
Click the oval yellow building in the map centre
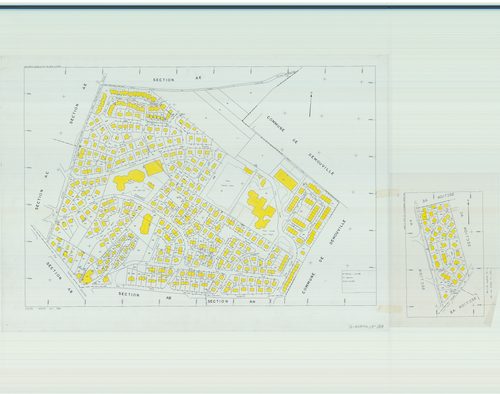coord(146,223)
